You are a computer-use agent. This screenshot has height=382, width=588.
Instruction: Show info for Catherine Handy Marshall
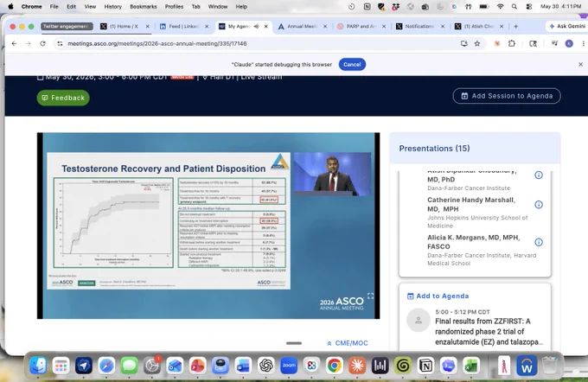pyautogui.click(x=539, y=204)
